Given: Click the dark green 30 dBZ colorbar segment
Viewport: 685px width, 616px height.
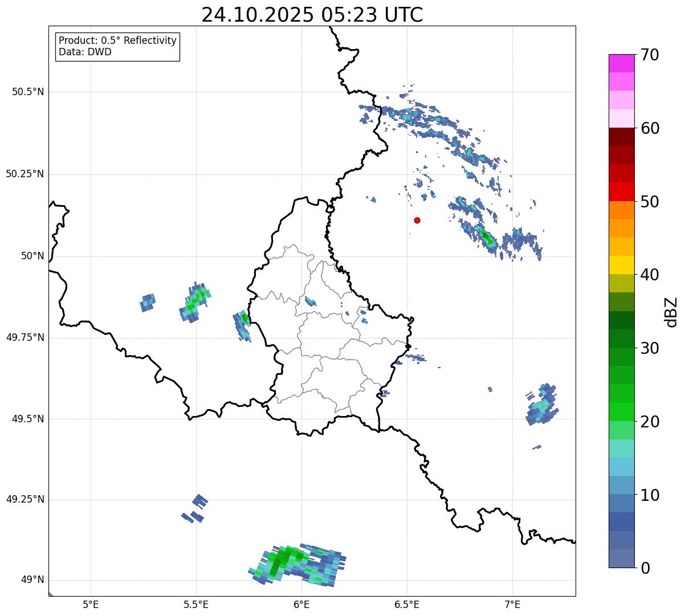Looking at the screenshot, I should coord(622,338).
